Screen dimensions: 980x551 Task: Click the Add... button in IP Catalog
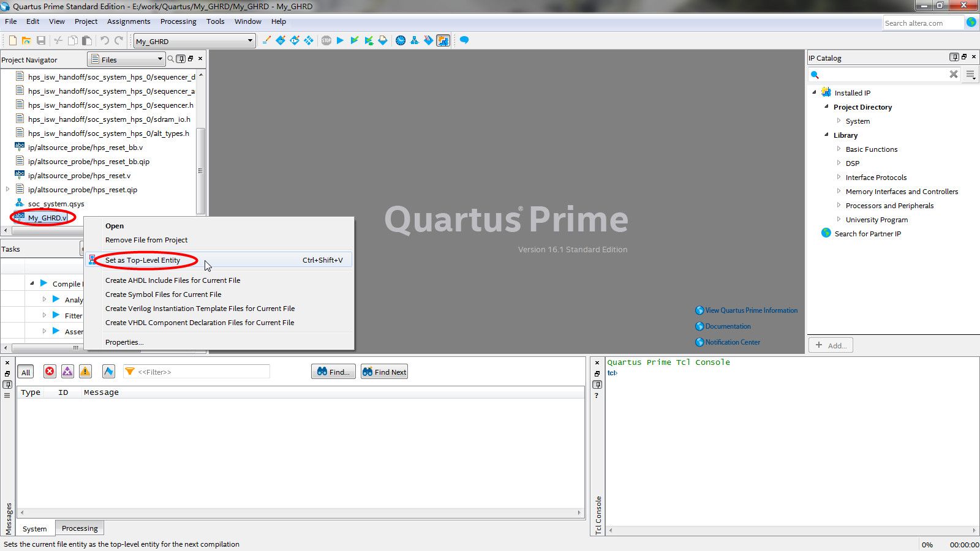coord(831,345)
